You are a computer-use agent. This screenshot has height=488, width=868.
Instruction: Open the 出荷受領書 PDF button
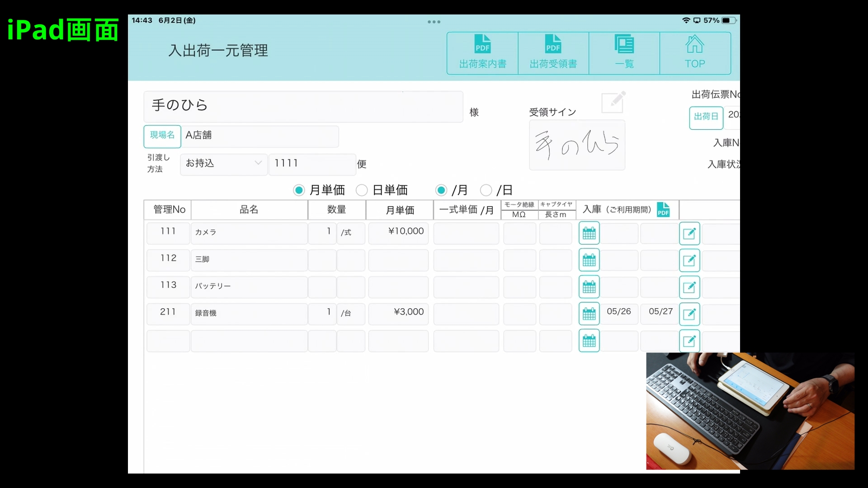(x=553, y=53)
